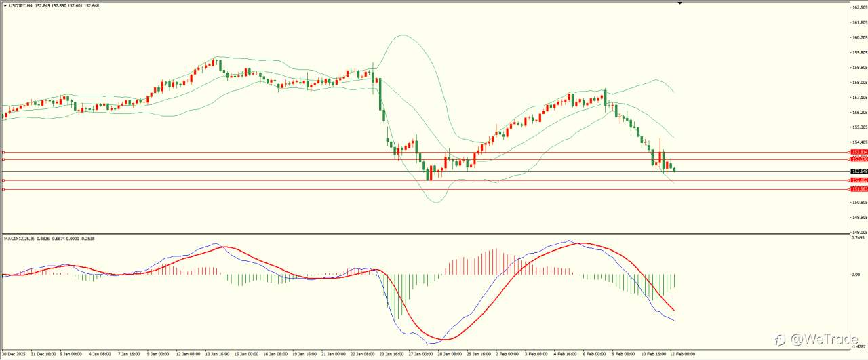Click the 156.205 price scale value
The height and width of the screenshot is (360, 868).
(x=859, y=113)
